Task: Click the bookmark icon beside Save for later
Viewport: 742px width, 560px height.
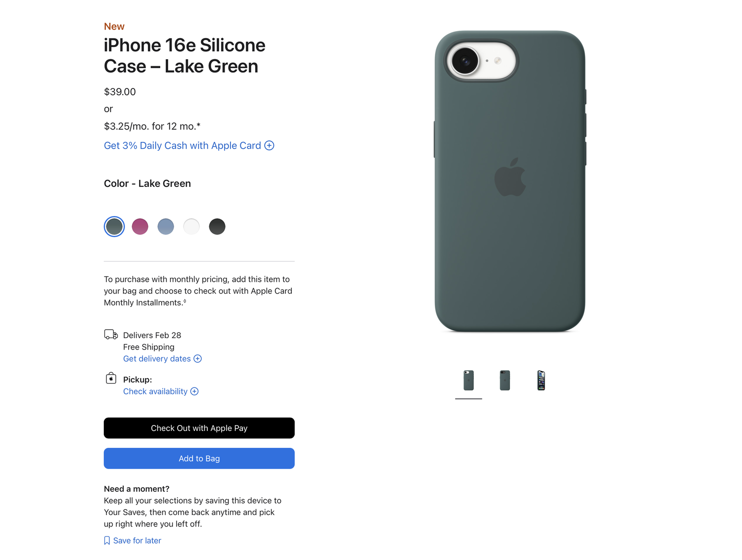Action: pyautogui.click(x=107, y=541)
